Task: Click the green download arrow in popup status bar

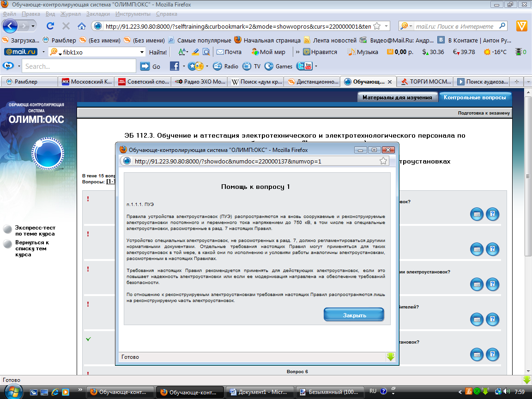Action: pyautogui.click(x=391, y=357)
